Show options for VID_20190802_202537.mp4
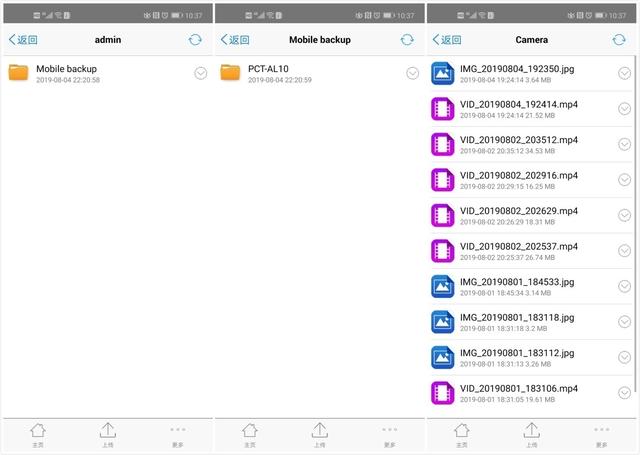This screenshot has height=455, width=640. [624, 251]
